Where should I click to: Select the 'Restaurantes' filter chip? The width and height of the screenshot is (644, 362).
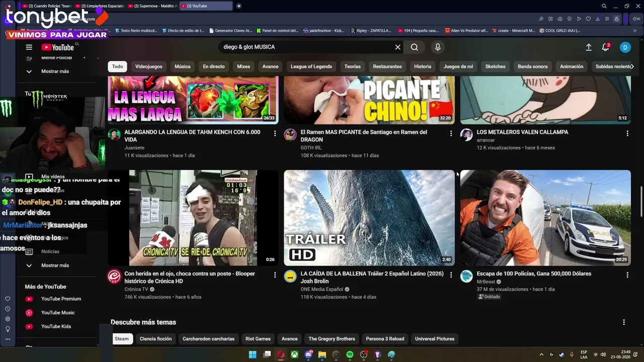coord(387,66)
